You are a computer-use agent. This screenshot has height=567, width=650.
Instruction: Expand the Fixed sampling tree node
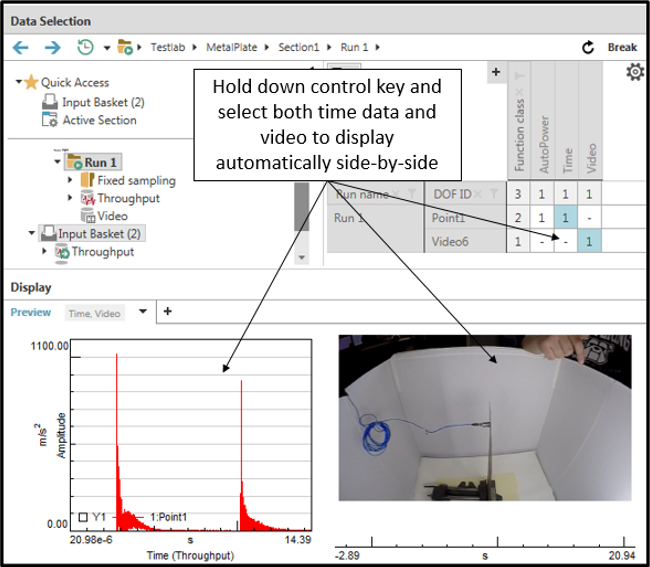coord(70,181)
